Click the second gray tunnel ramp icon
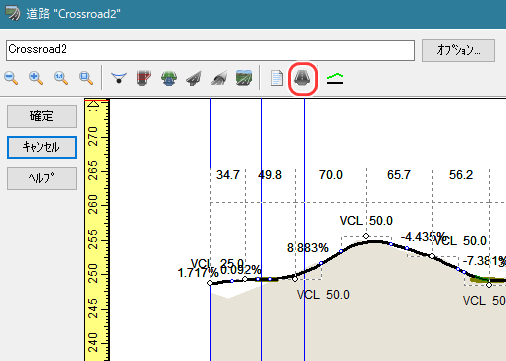 219,79
